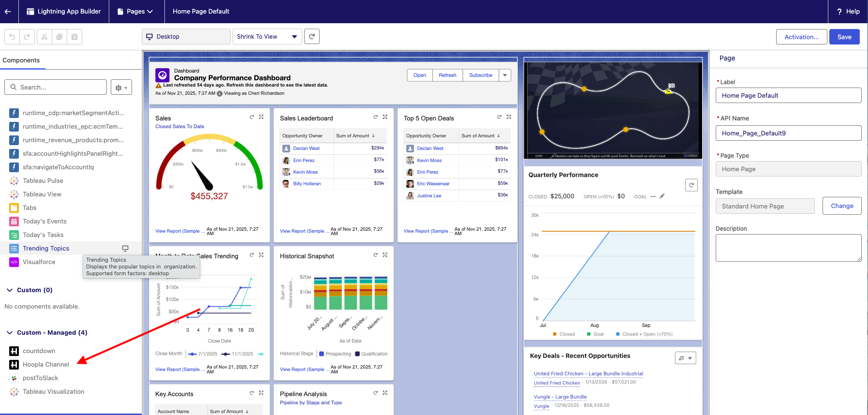Click the Description text area
The width and height of the screenshot is (868, 415).
coord(789,248)
